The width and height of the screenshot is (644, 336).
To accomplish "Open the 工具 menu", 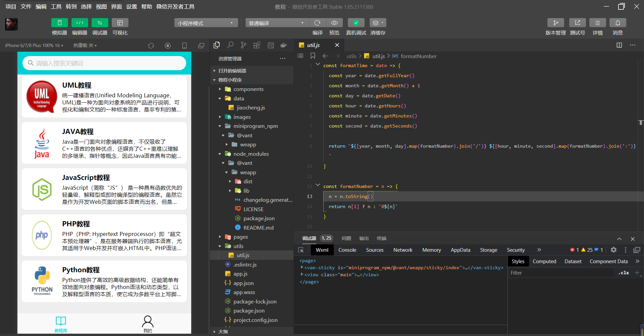I will tap(56, 7).
